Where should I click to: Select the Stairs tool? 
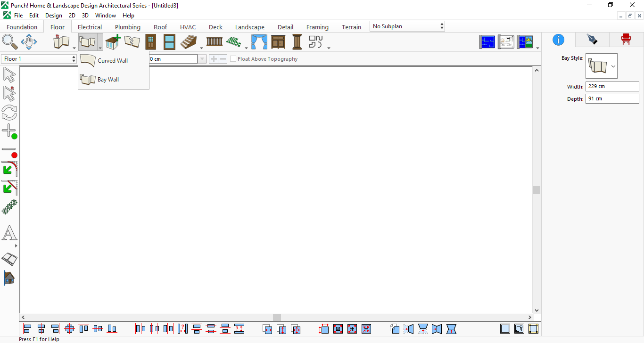point(189,42)
